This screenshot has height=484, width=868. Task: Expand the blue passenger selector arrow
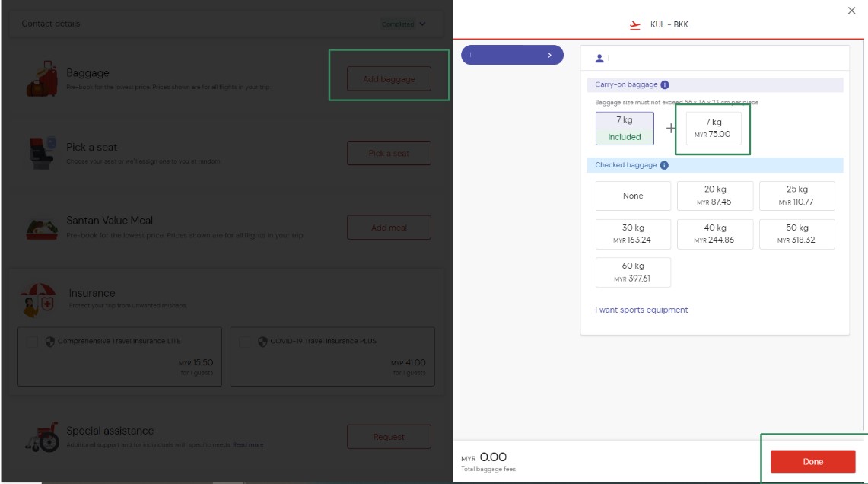point(550,55)
